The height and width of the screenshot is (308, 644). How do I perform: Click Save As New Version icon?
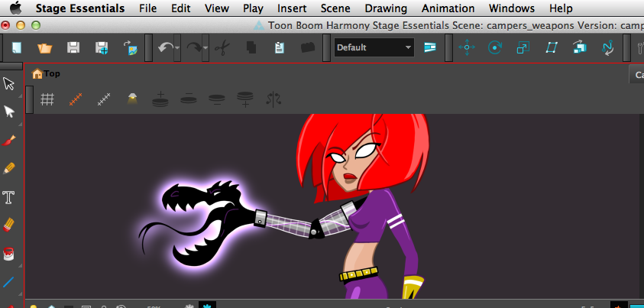click(102, 48)
